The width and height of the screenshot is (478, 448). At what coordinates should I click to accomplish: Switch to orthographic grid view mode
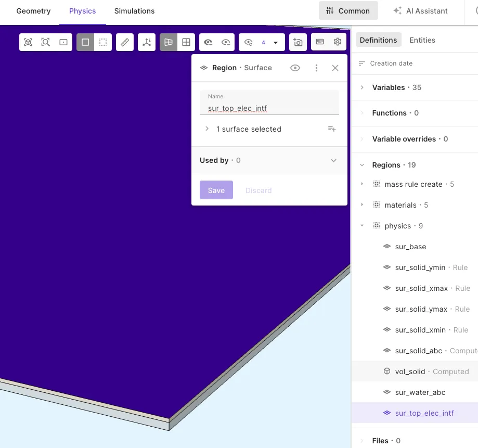pos(186,42)
